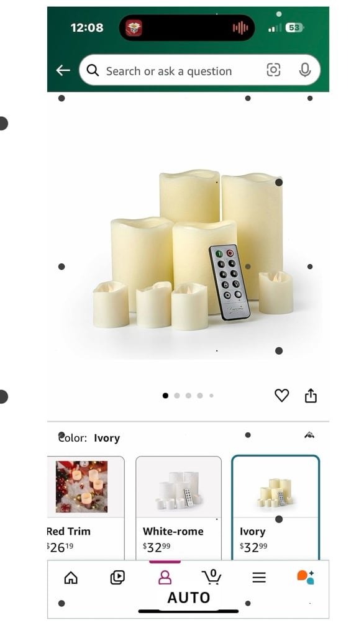Select the White-rome color option
364x633 pixels.
pos(178,508)
